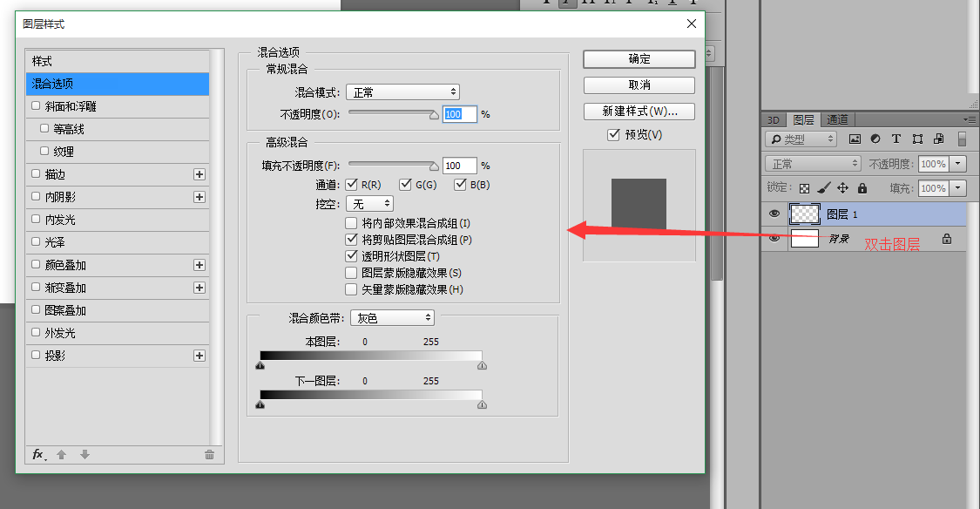
Task: Click the 新建样式(W)... button
Action: pyautogui.click(x=639, y=112)
